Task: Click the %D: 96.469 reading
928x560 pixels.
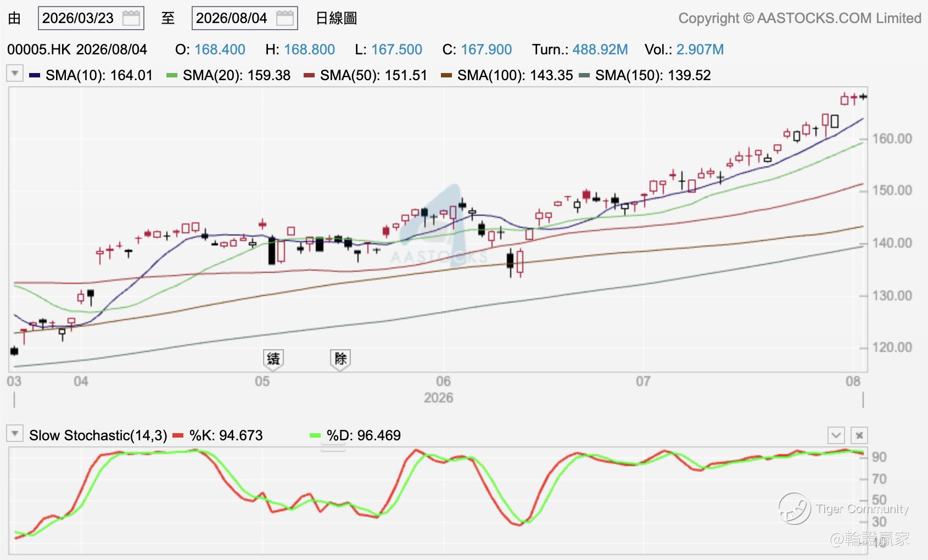Action: pos(364,435)
